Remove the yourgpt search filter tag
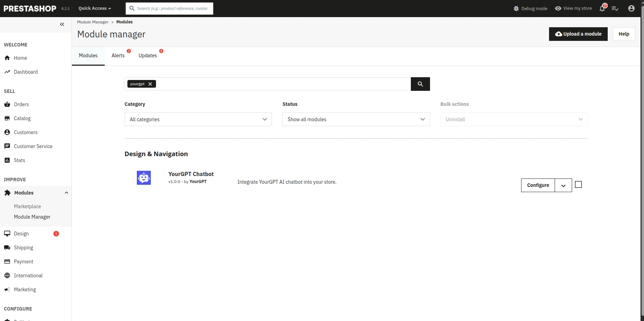The image size is (644, 321). [150, 84]
